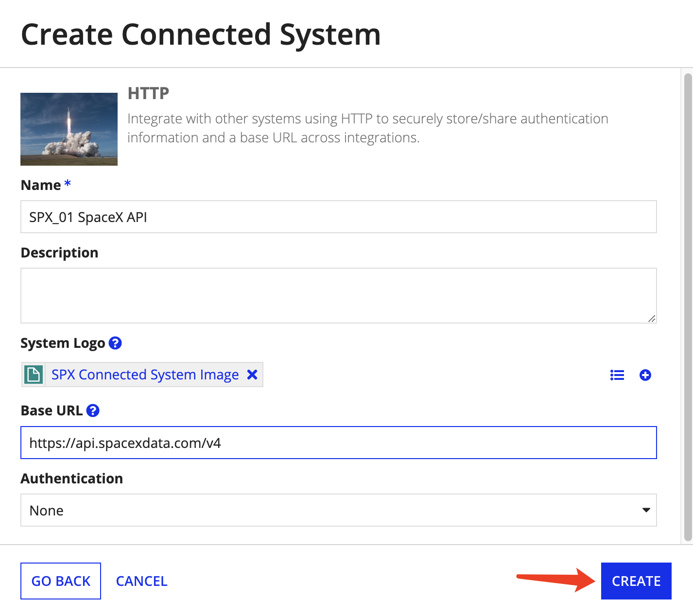The image size is (693, 616).
Task: Click the GO BACK button
Action: (61, 581)
